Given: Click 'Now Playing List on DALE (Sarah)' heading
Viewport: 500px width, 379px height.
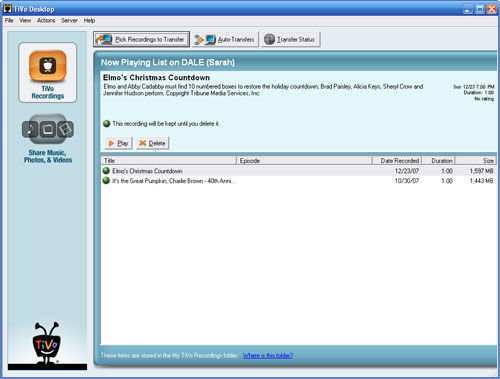Looking at the screenshot, I should pos(168,62).
